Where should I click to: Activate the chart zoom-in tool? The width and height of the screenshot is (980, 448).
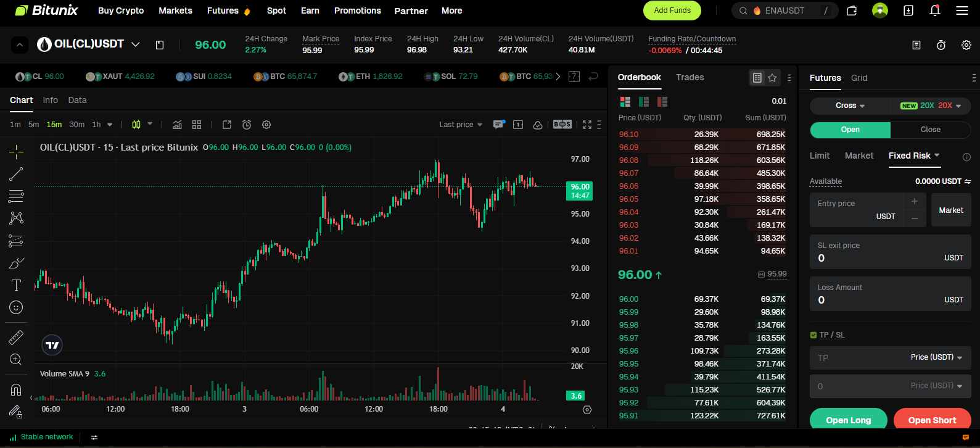click(x=16, y=360)
